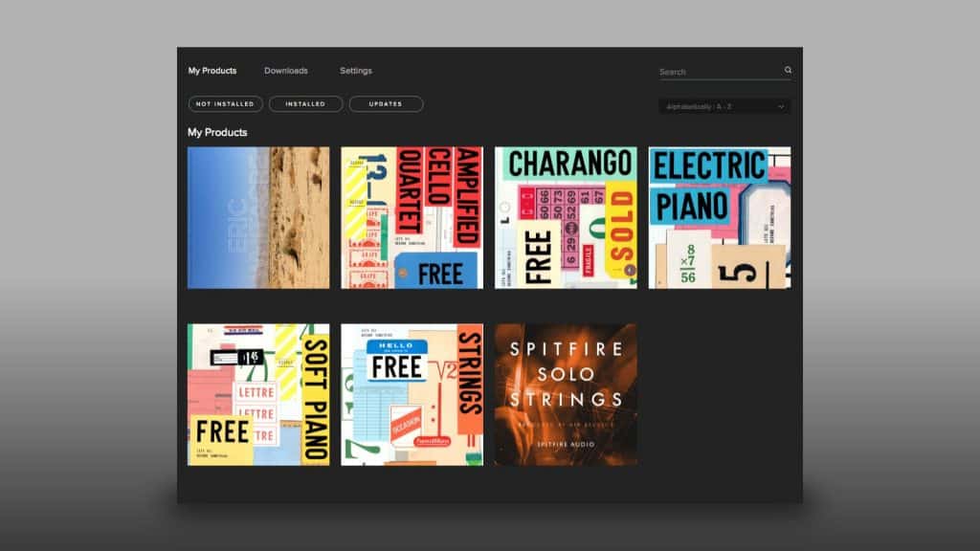Viewport: 980px width, 551px height.
Task: Open the LABS Charango product tile
Action: [564, 217]
